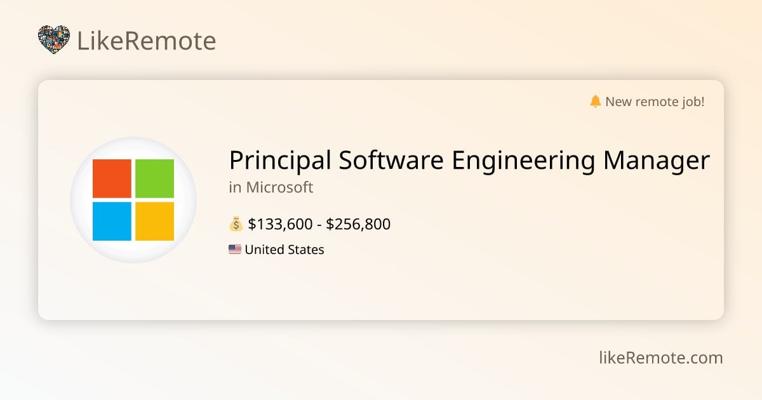Click the $133,600 minimum salary figure
Screen dimensions: 762x400
click(278, 224)
